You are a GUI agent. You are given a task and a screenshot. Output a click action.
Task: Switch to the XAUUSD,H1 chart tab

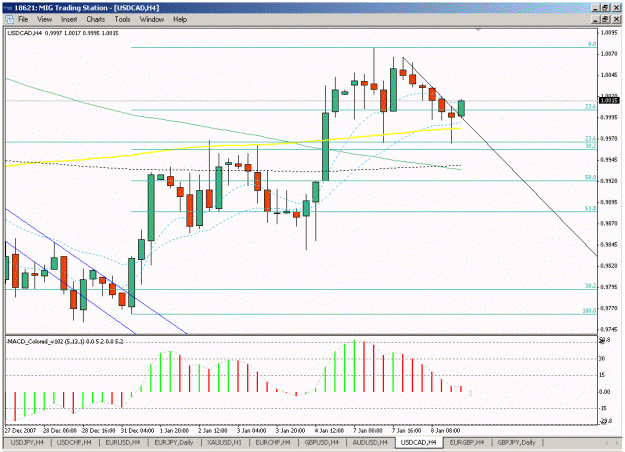[225, 442]
